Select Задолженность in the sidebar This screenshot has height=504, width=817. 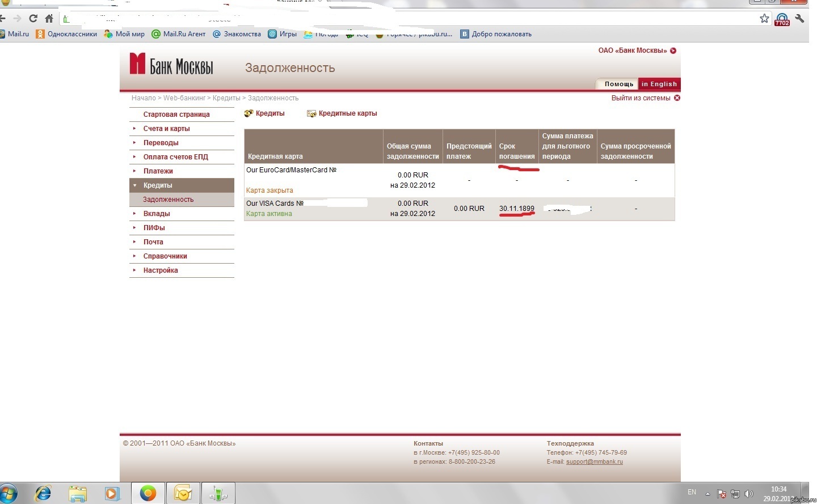pos(168,200)
